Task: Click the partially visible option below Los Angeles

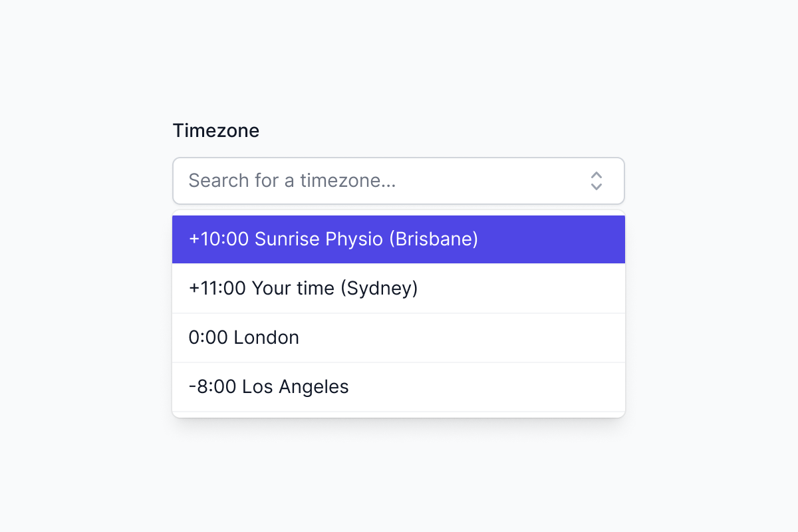Action: pyautogui.click(x=398, y=415)
